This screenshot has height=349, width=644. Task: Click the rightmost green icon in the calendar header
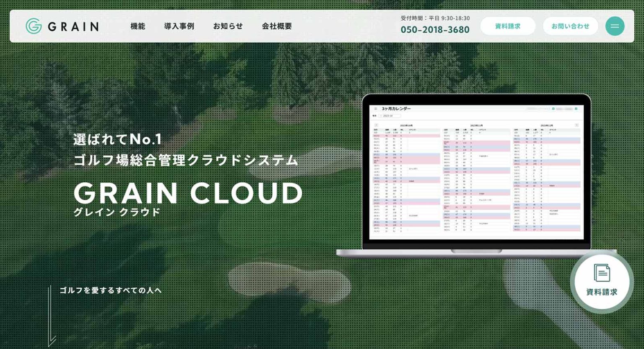click(x=576, y=109)
